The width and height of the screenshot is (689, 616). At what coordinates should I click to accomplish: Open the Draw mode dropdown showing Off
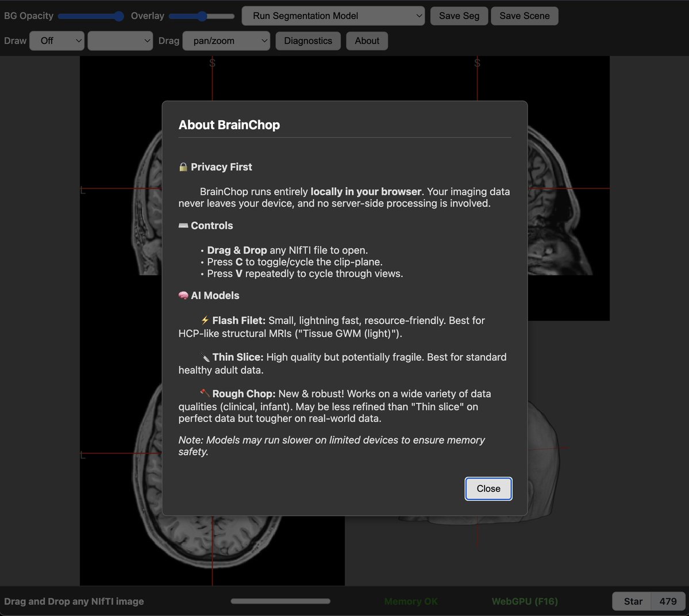coord(56,41)
